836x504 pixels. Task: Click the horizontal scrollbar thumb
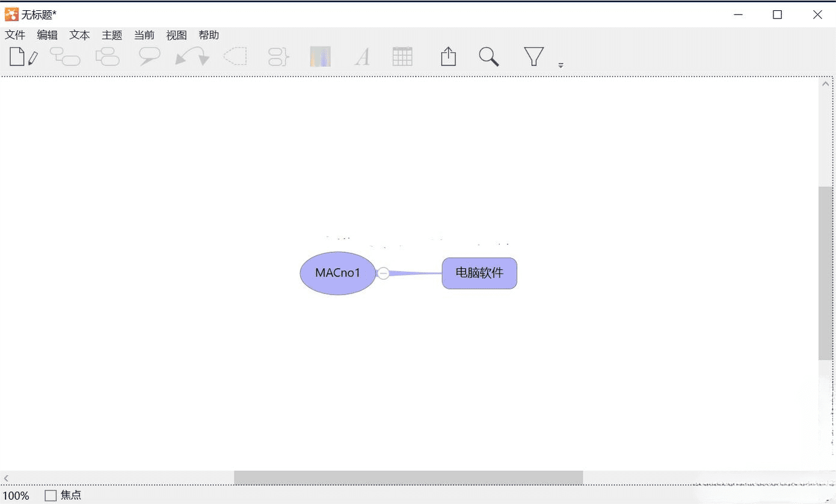(x=408, y=478)
